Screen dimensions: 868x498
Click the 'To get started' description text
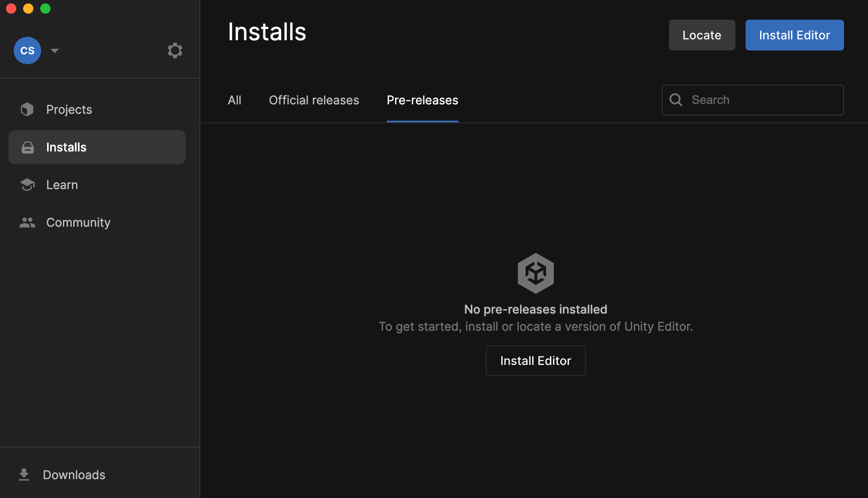point(536,326)
